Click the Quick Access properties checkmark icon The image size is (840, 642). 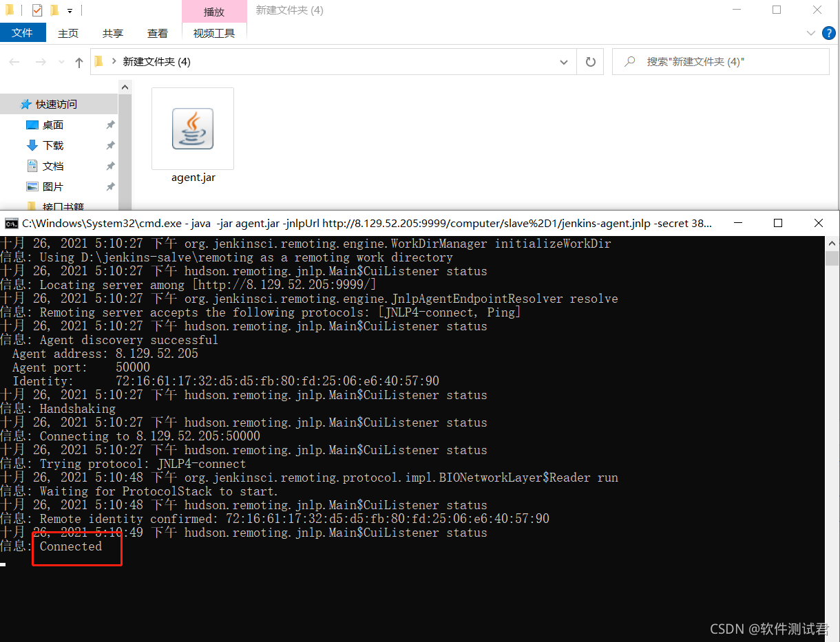(37, 10)
